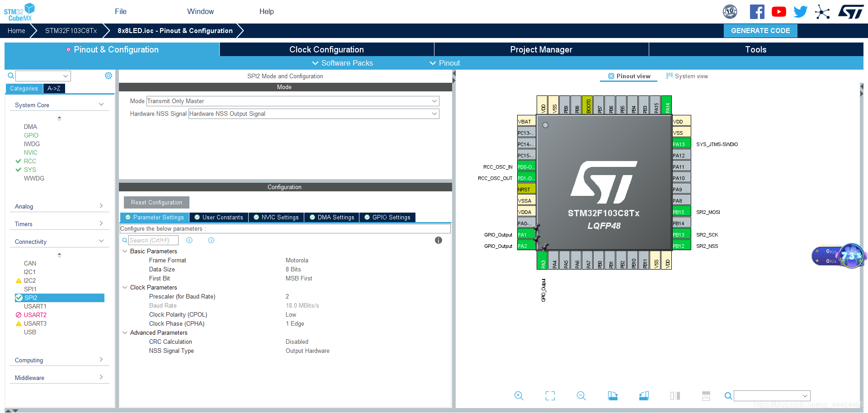Open the Window menu

click(x=200, y=11)
